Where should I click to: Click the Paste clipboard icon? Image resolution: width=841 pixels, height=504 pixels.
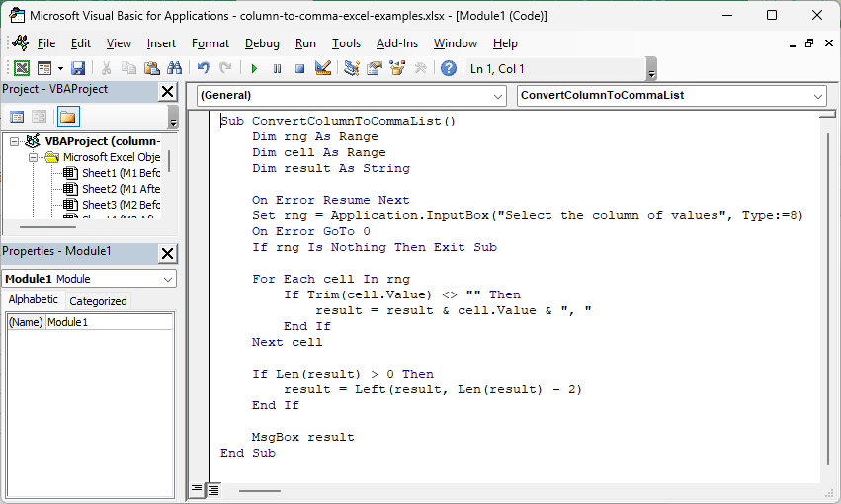coord(152,68)
